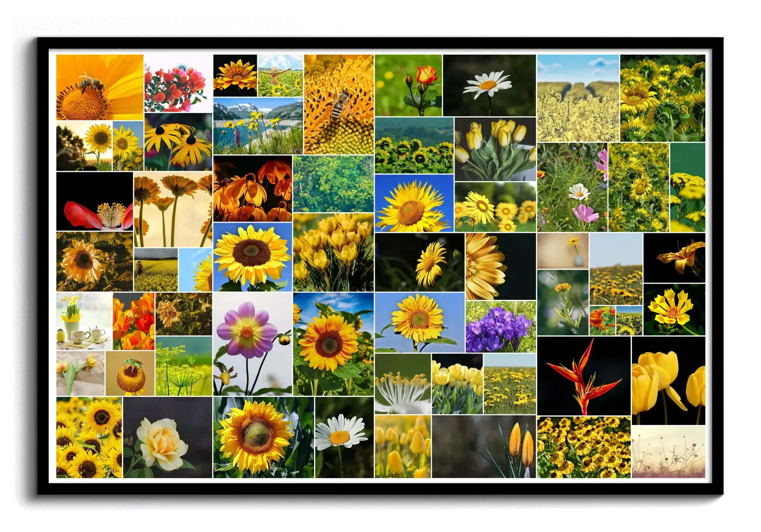Image resolution: width=761 pixels, height=532 pixels.
Task: Open the purple crocus flowers photo
Action: click(500, 326)
